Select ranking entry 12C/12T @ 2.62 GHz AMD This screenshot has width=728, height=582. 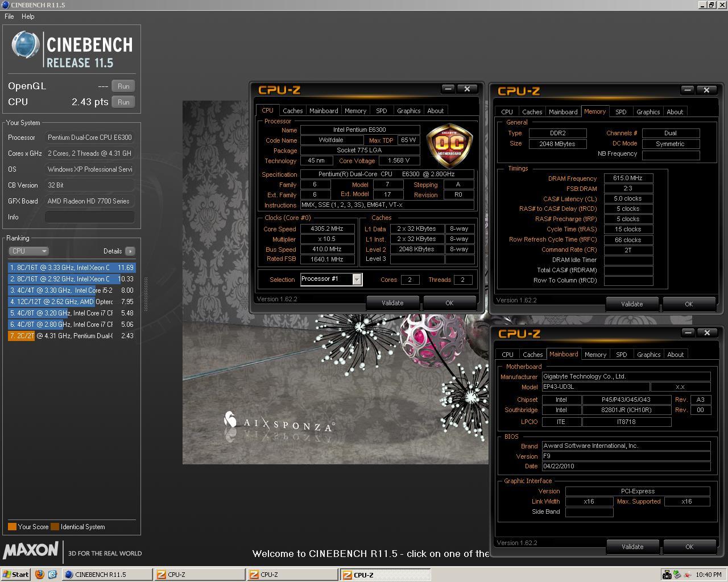tap(72, 301)
